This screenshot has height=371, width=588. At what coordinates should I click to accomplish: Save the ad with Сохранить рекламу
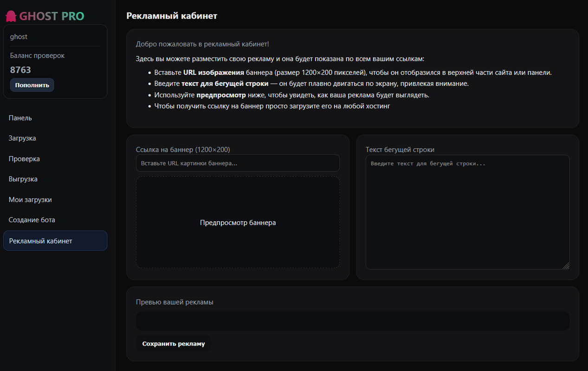(174, 344)
